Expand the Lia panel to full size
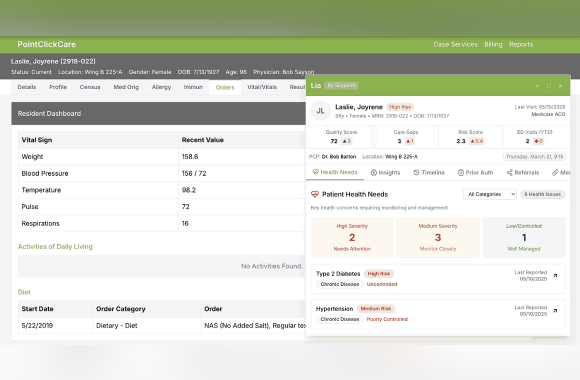The image size is (580, 380). 549,86
